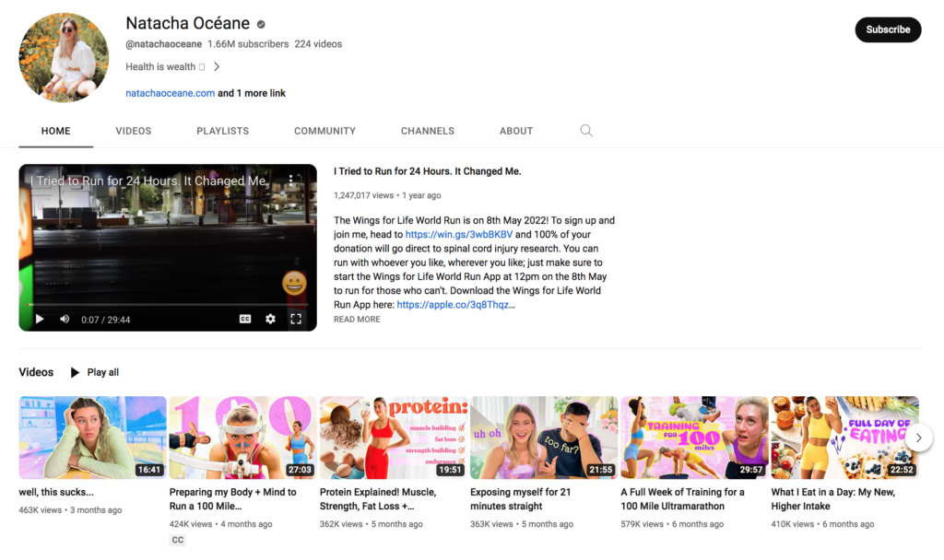Open the three-dot menu on featured video

point(290,181)
